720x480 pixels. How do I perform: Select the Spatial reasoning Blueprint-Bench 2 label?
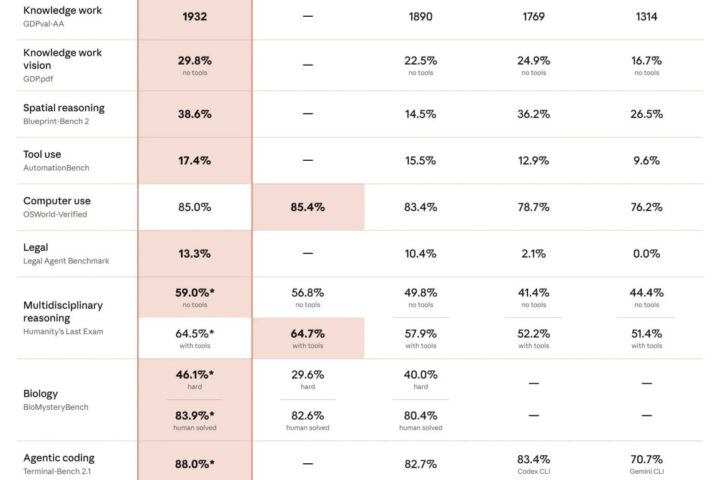pyautogui.click(x=64, y=114)
